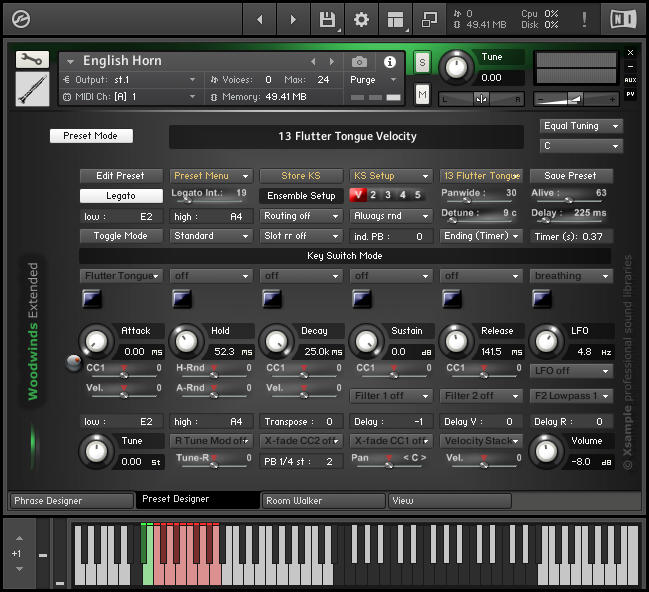
Task: Click the Save Preset button
Action: [571, 176]
